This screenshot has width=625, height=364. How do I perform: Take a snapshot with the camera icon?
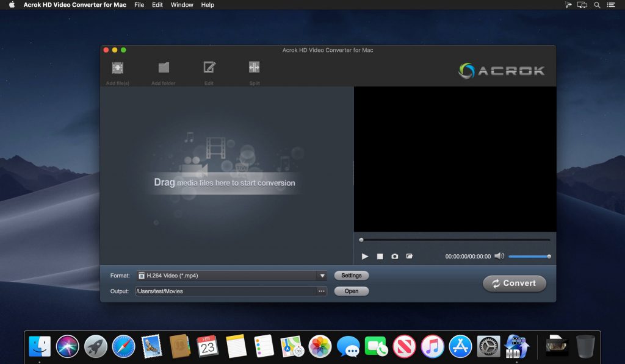(x=394, y=256)
